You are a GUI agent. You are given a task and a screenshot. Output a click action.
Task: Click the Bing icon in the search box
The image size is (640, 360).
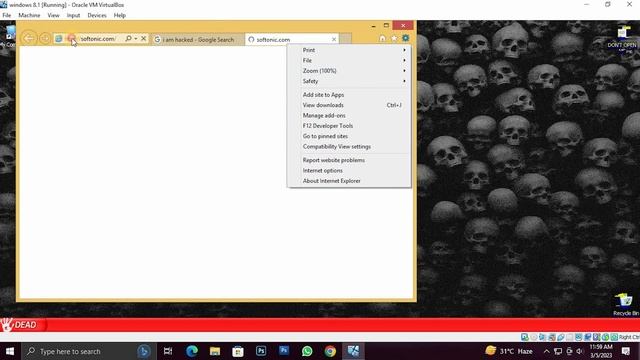(x=144, y=351)
